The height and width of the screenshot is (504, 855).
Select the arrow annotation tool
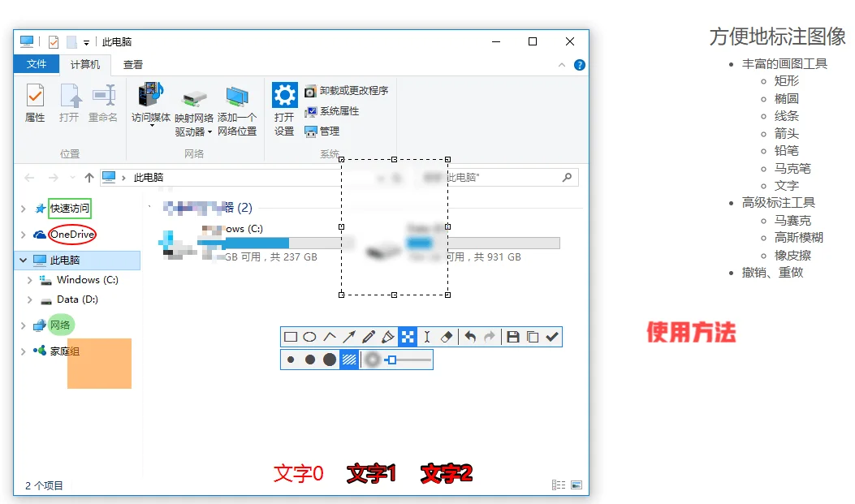coord(349,337)
